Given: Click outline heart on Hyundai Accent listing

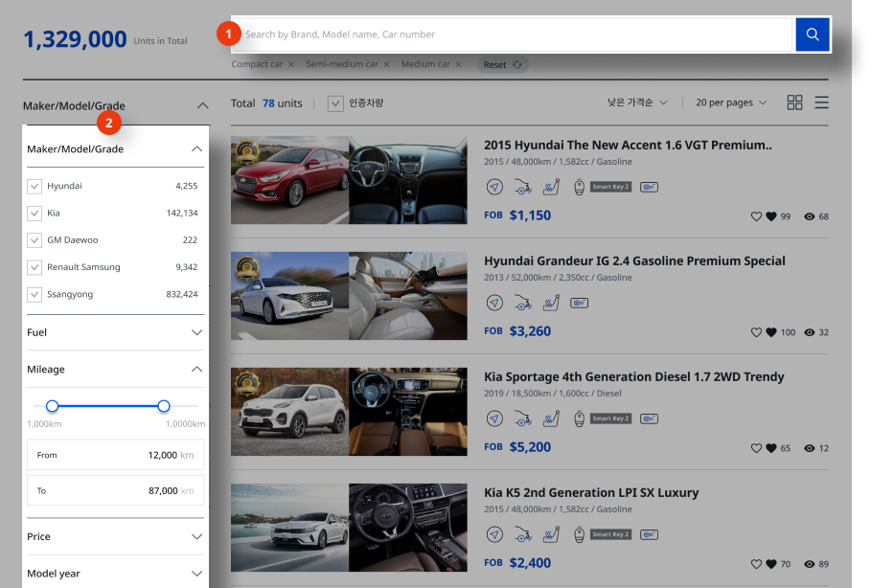Looking at the screenshot, I should [x=756, y=216].
